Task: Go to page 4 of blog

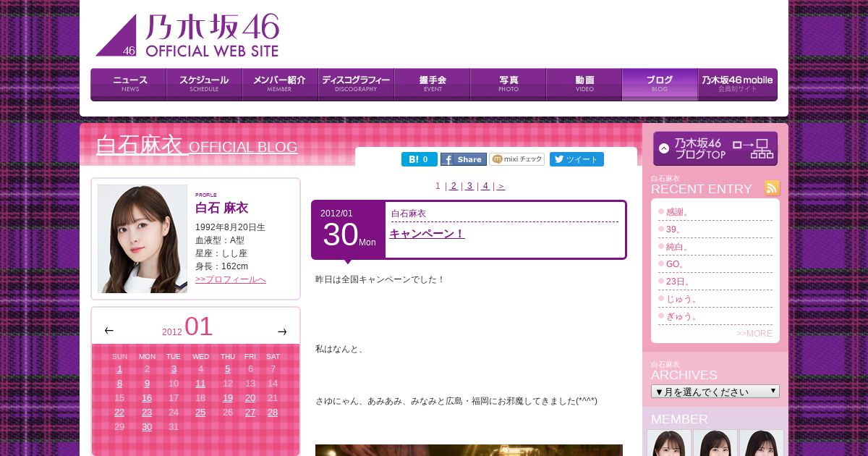Action: point(485,186)
